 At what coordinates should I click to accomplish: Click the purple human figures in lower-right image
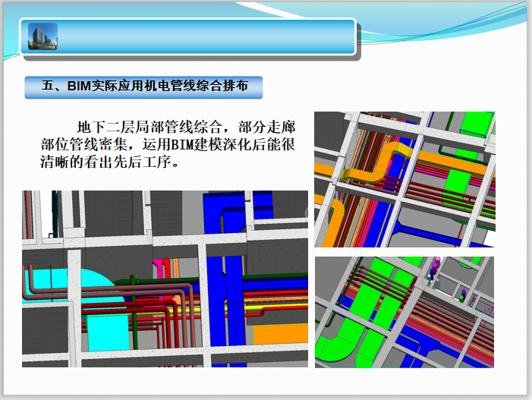point(435,271)
